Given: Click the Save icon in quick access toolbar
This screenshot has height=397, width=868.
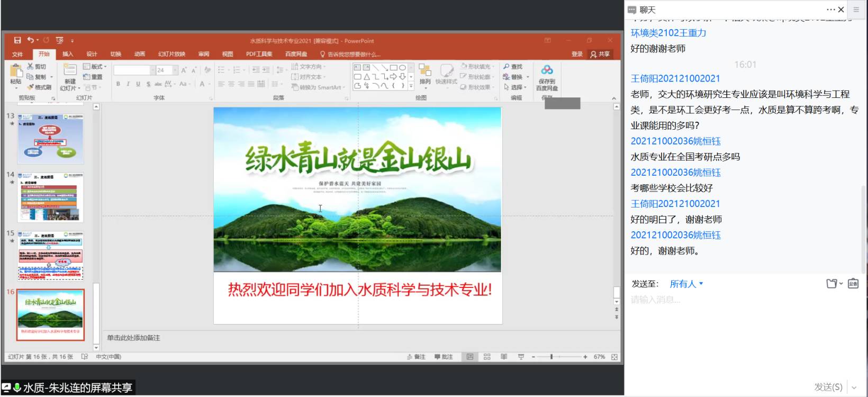Looking at the screenshot, I should (x=17, y=40).
